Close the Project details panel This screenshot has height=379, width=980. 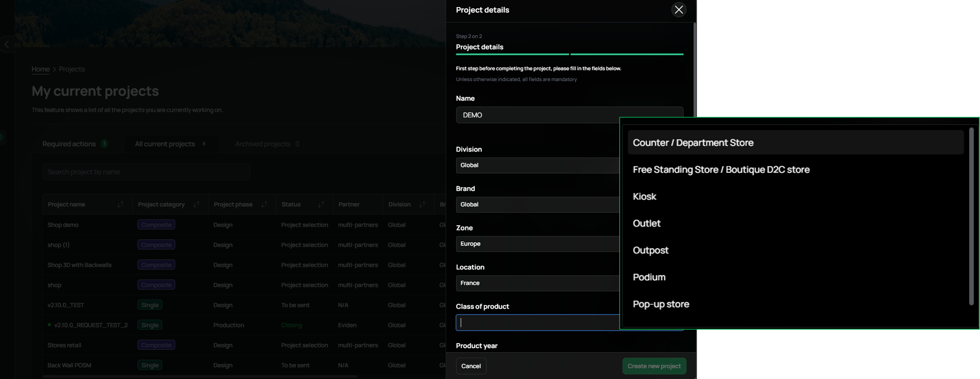tap(679, 10)
